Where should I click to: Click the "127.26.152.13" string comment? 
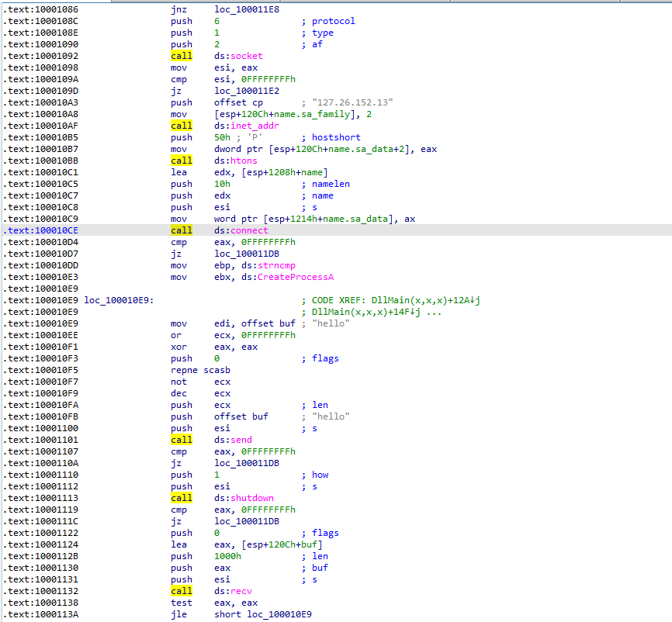(x=353, y=103)
